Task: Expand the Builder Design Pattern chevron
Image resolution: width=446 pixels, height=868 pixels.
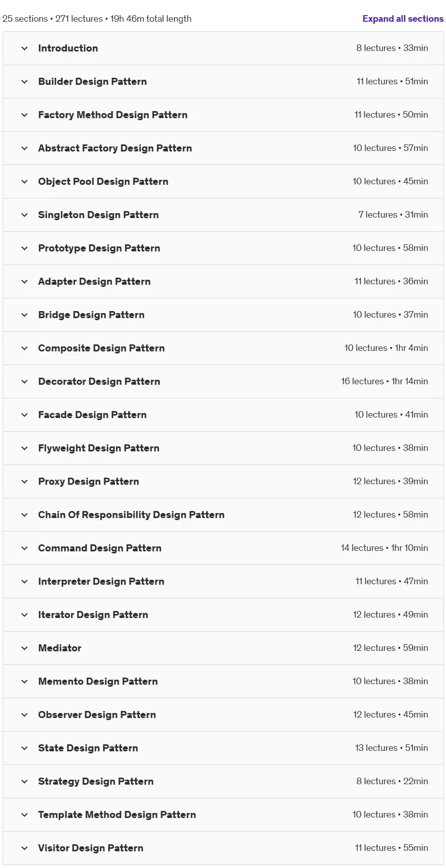Action: tap(24, 82)
